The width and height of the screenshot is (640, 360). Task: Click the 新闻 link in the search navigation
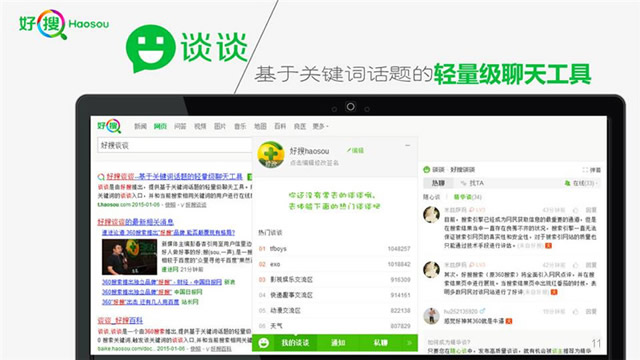point(140,127)
